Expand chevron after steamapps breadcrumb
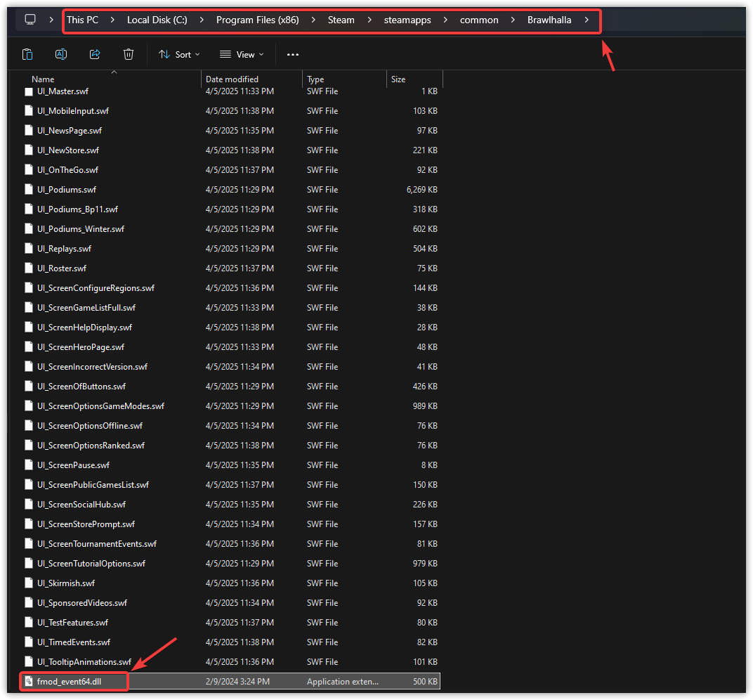The height and width of the screenshot is (700, 753). coord(445,20)
